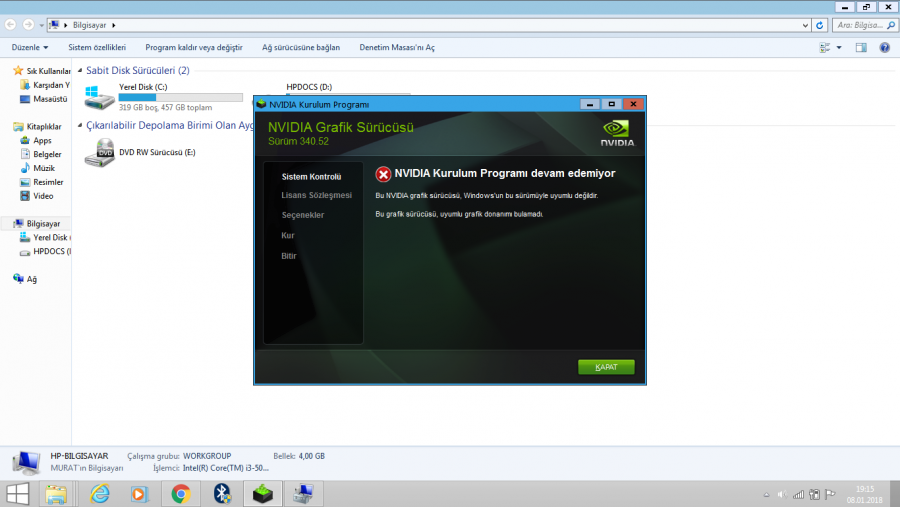This screenshot has height=507, width=900.
Task: Close the NVIDIA Kurulum Programı window
Action: (x=633, y=104)
